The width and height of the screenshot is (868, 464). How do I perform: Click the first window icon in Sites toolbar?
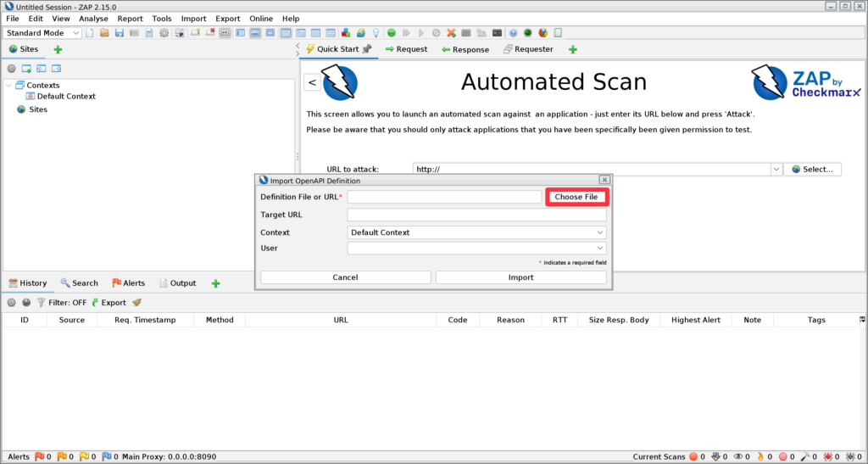tap(26, 69)
